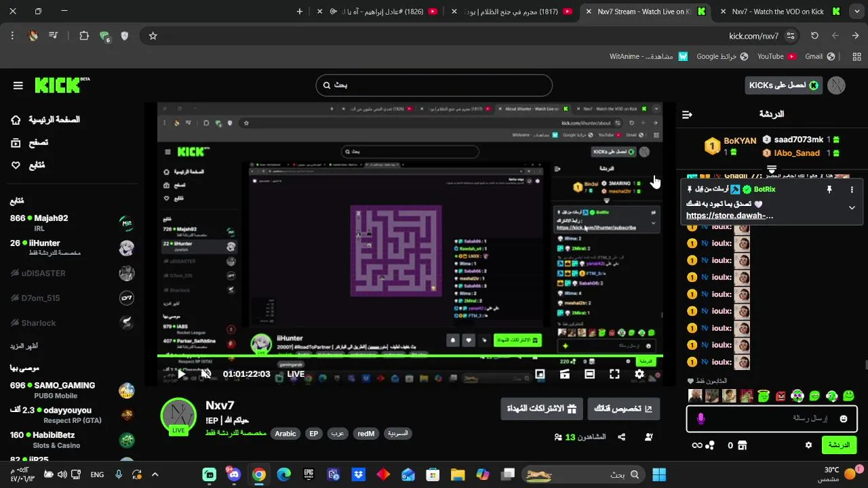868x488 pixels.
Task: Open a new Chrome tab
Action: click(299, 12)
